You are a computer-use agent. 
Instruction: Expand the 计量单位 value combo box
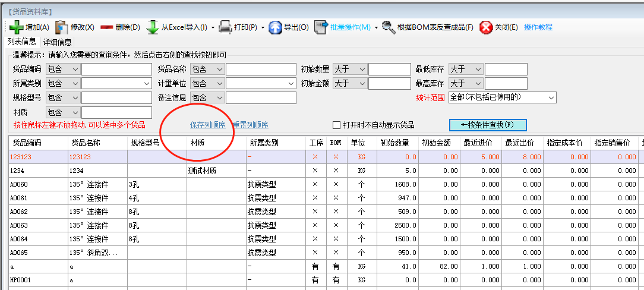(291, 84)
